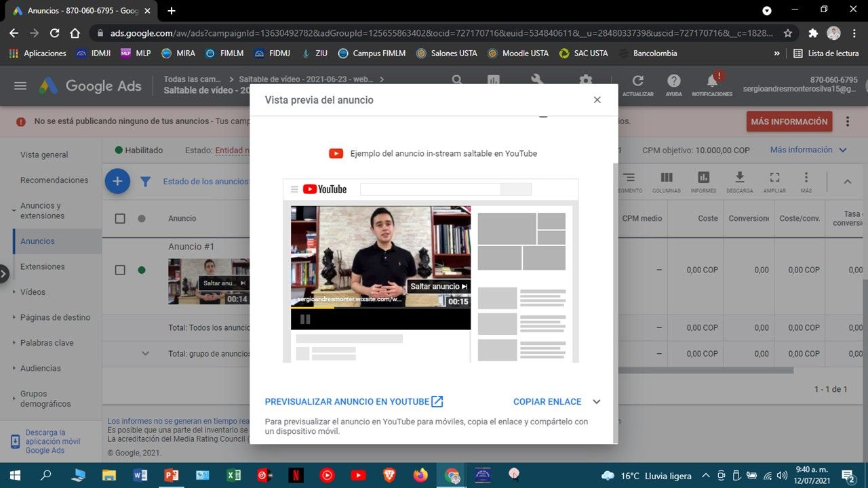Open the Bancolombia bookmark

pos(648,53)
